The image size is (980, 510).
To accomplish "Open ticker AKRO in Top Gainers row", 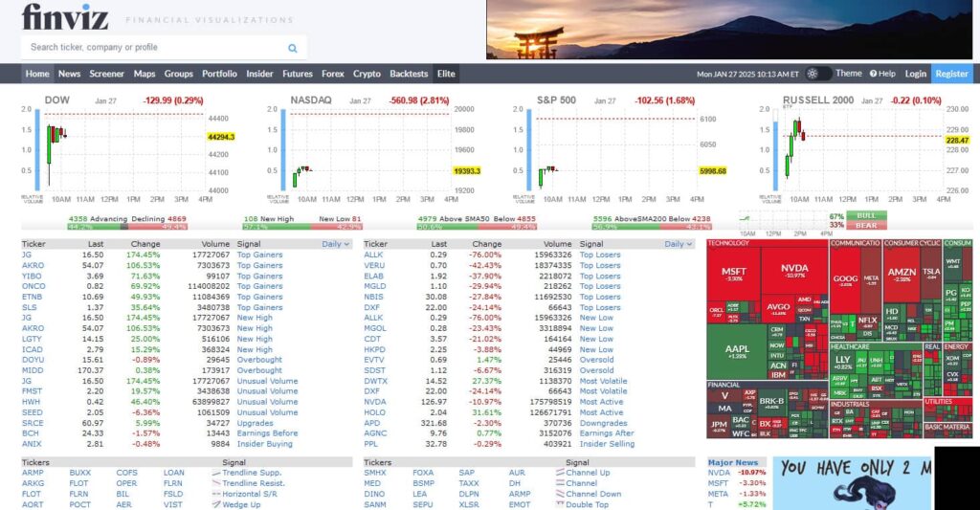I will coord(33,266).
